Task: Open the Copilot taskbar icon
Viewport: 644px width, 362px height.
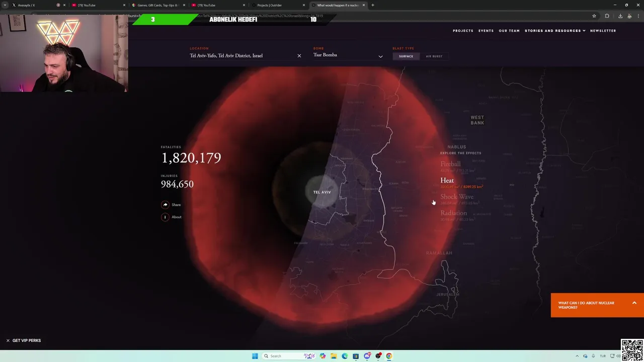Action: point(323,356)
